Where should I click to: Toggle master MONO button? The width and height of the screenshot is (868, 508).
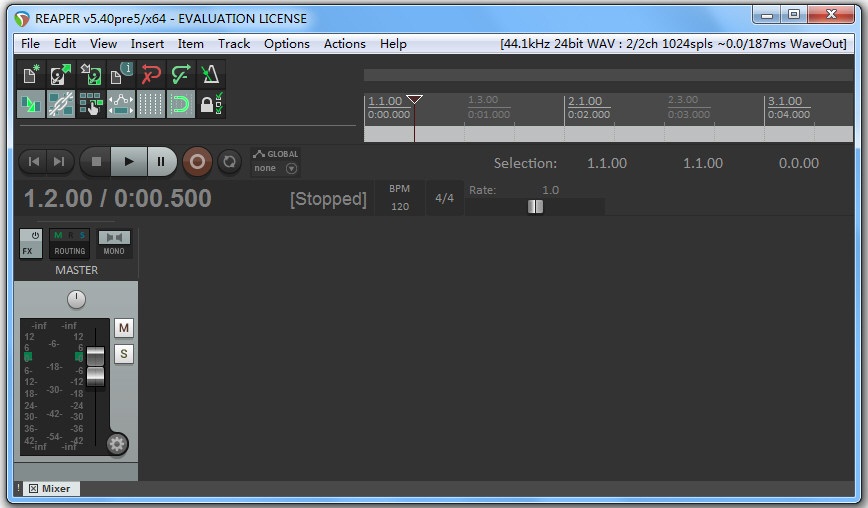pyautogui.click(x=114, y=243)
